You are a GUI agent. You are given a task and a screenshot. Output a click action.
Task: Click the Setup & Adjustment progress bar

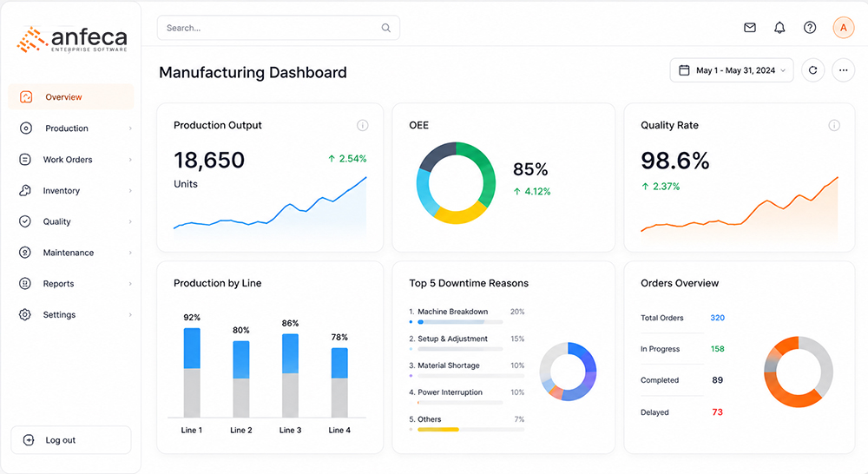(x=460, y=349)
